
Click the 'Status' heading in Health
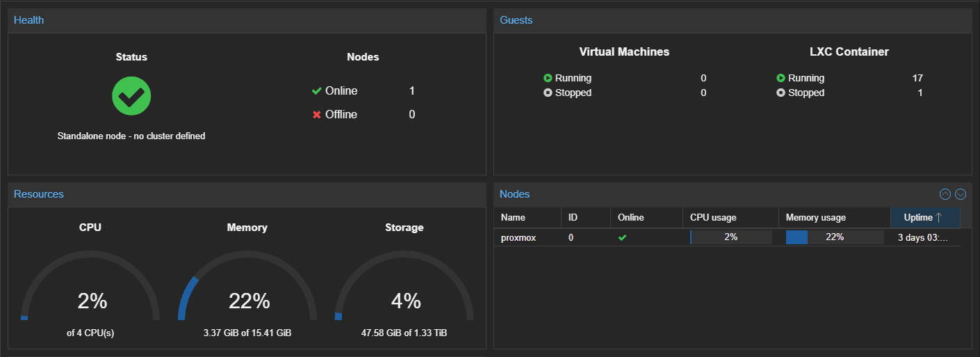pyautogui.click(x=131, y=57)
